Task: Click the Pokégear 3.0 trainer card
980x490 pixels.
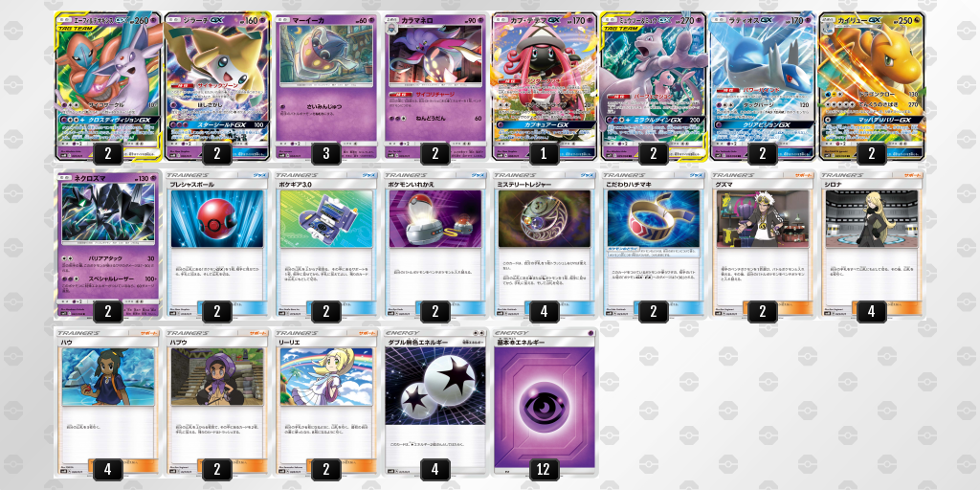Action: (325, 245)
